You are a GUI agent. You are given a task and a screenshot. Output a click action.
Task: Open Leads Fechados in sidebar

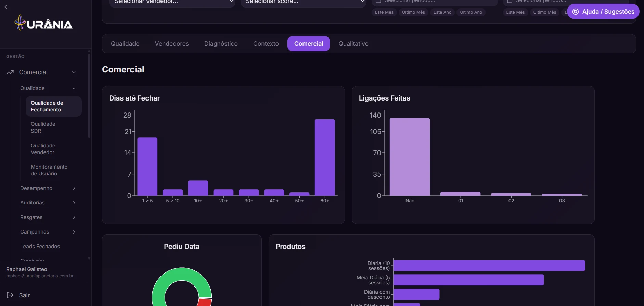(x=40, y=247)
